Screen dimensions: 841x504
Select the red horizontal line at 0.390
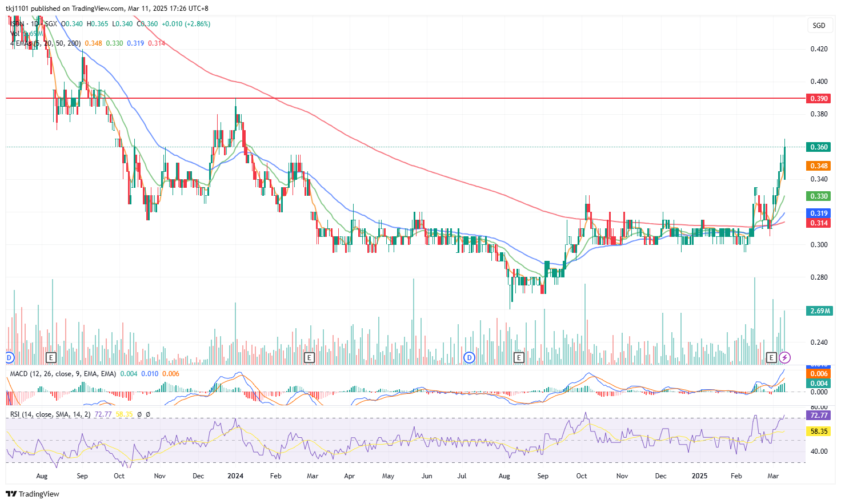pos(406,98)
